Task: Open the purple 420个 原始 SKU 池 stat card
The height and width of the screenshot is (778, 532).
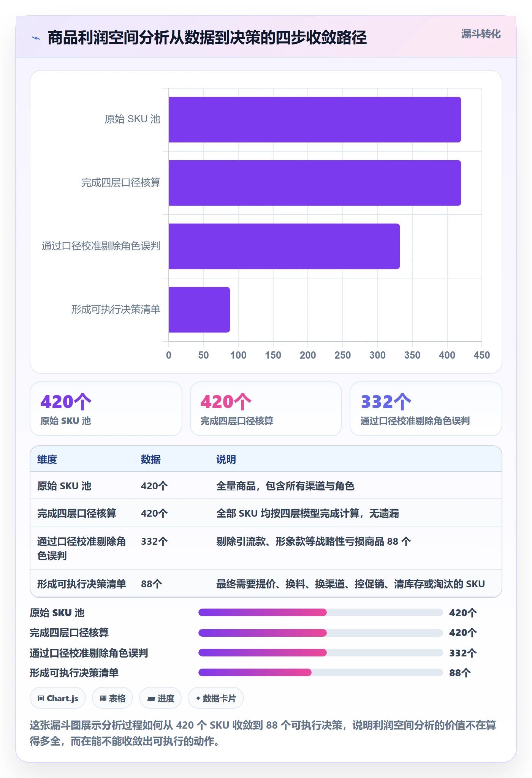Action: (x=106, y=409)
